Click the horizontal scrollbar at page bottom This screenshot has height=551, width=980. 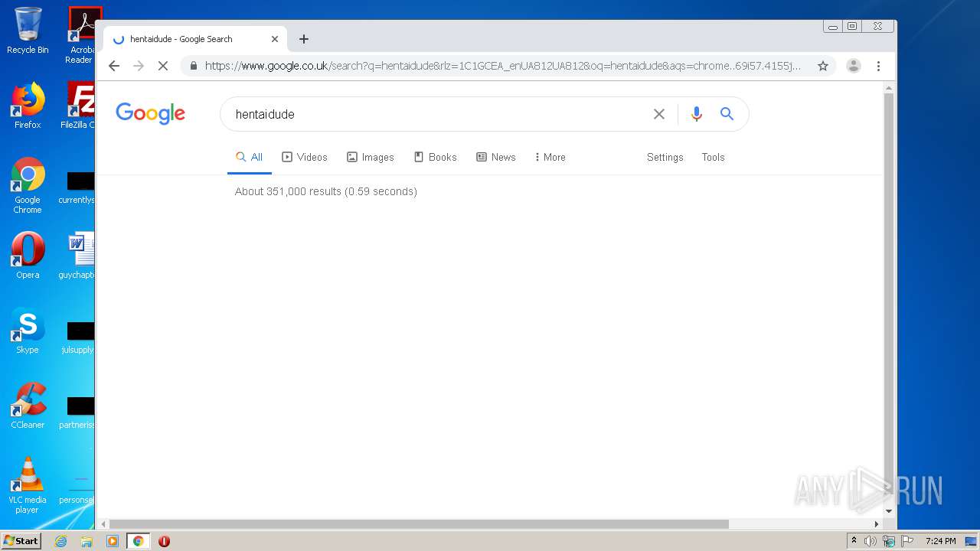(420, 524)
